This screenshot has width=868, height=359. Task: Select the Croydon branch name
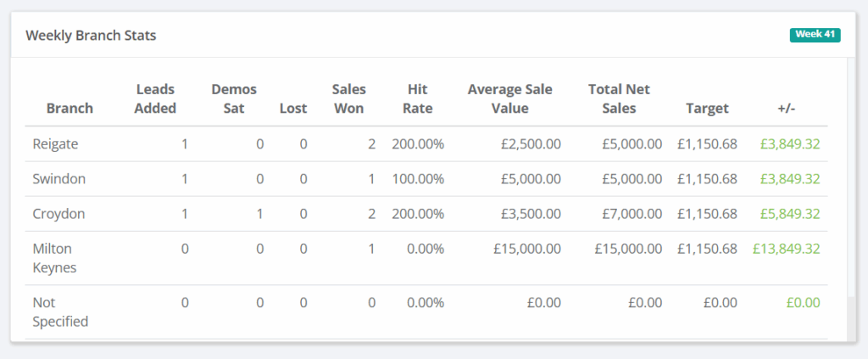click(57, 214)
